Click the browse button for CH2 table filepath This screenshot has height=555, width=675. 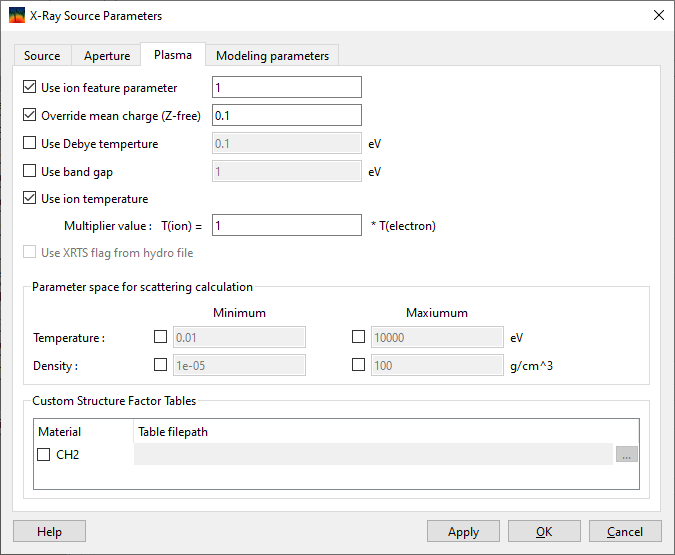click(x=627, y=455)
